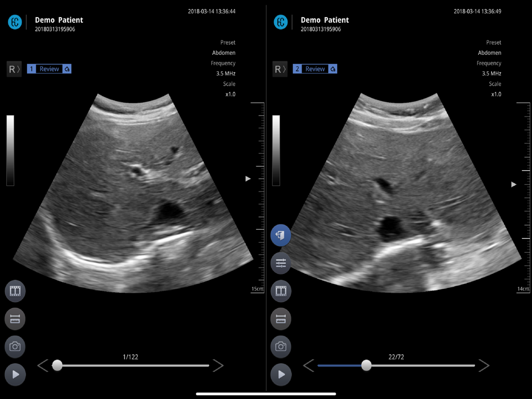Go to next frame in left panel
Image resolution: width=532 pixels, height=399 pixels.
(x=218, y=365)
